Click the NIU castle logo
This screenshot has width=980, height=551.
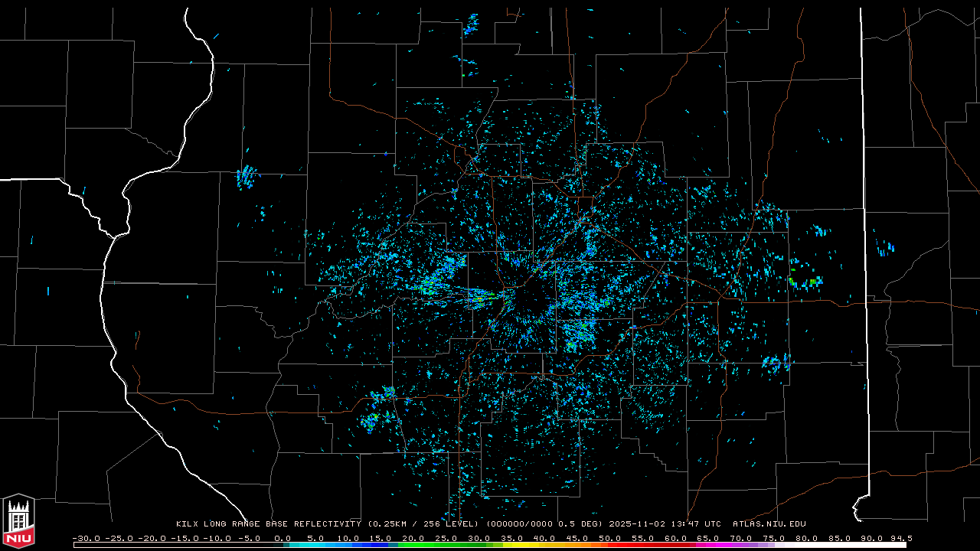point(18,522)
